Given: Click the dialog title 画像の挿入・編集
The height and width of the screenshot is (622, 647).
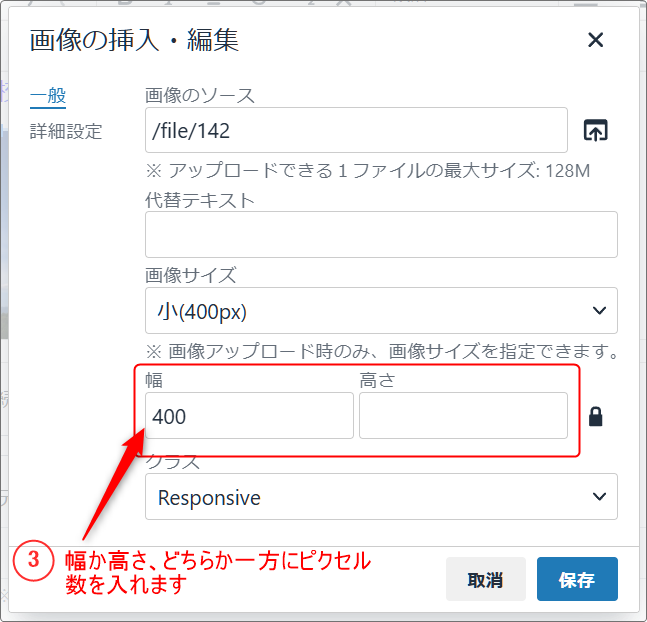Looking at the screenshot, I should point(134,40).
